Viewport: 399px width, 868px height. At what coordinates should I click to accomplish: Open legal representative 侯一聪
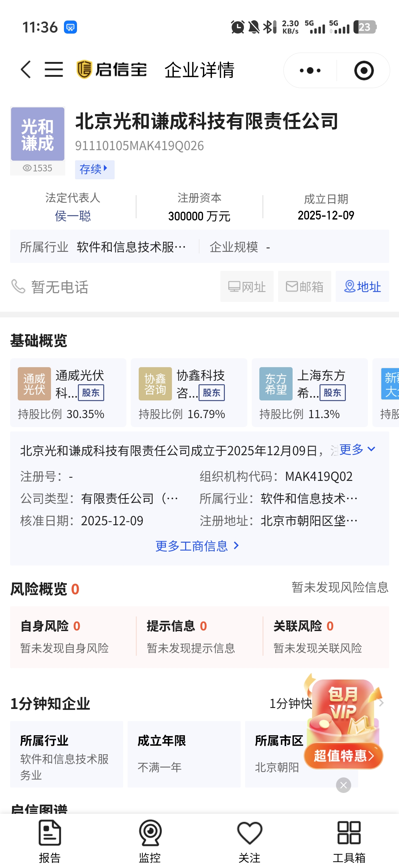coord(73,216)
